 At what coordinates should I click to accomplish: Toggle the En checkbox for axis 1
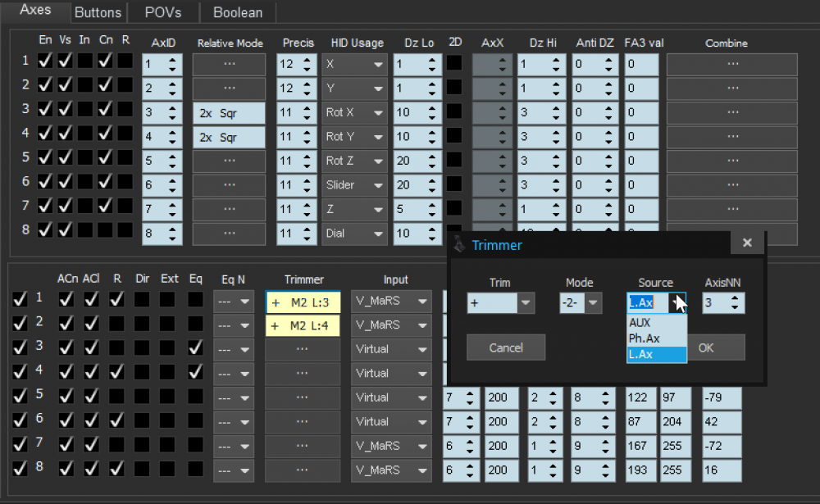[x=45, y=61]
